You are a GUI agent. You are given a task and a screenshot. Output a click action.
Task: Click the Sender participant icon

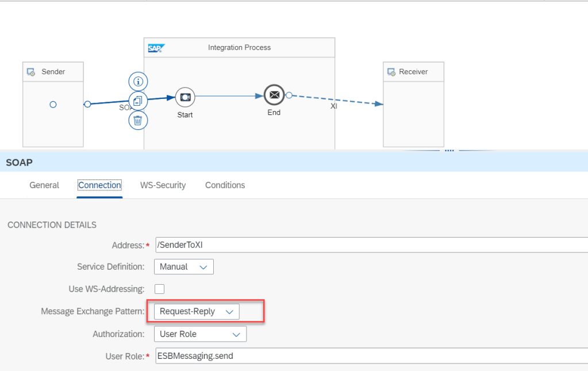click(x=32, y=72)
